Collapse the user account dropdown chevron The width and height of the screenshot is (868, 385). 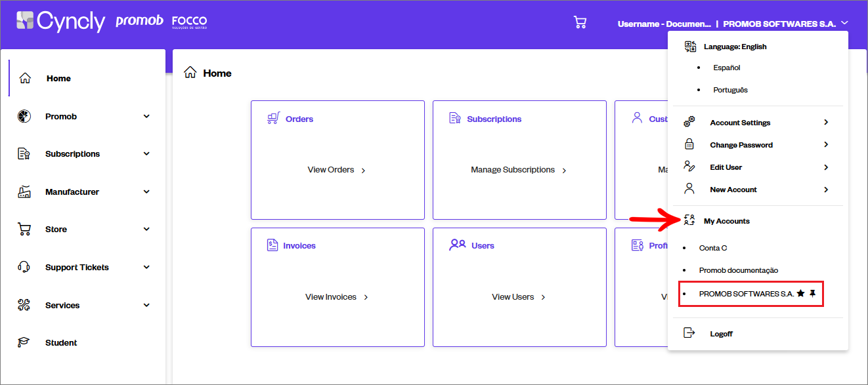click(x=844, y=23)
